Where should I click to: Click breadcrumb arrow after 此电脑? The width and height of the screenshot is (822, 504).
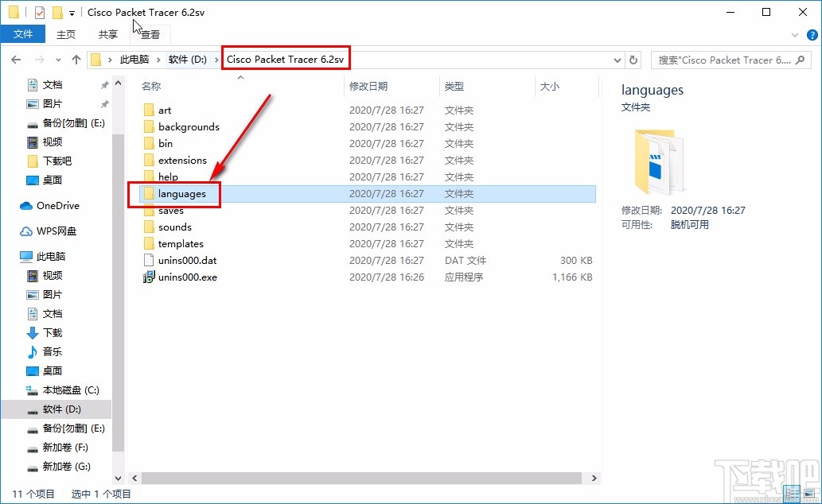click(x=158, y=60)
